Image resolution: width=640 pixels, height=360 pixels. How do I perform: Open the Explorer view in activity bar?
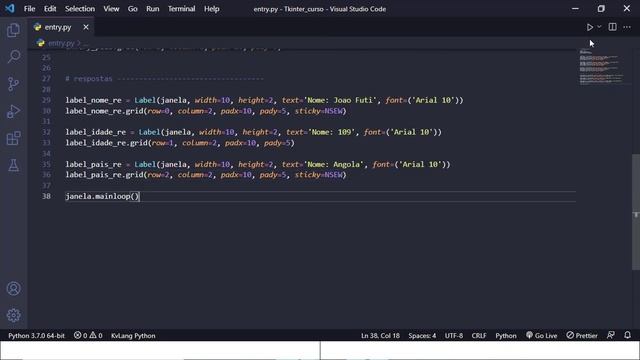(x=13, y=30)
